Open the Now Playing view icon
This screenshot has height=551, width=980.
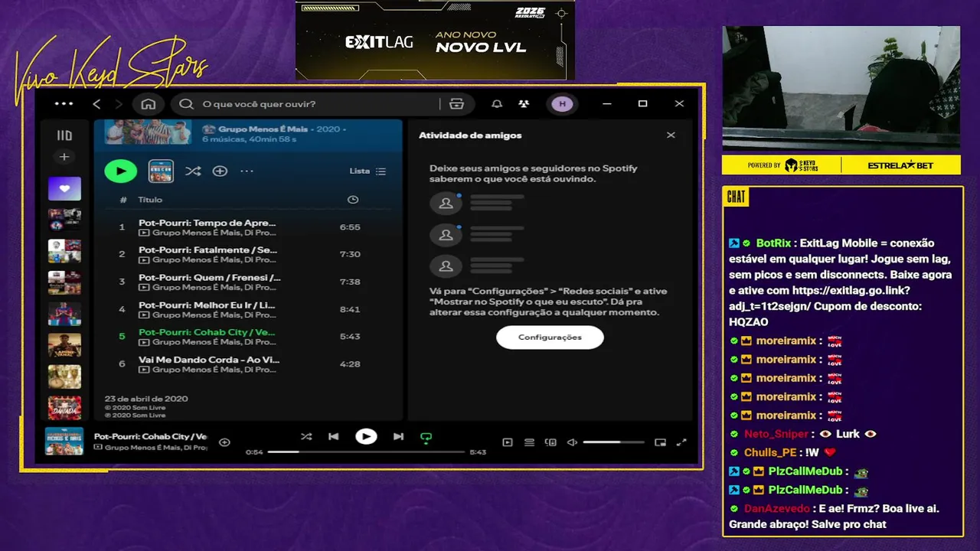[x=507, y=442]
